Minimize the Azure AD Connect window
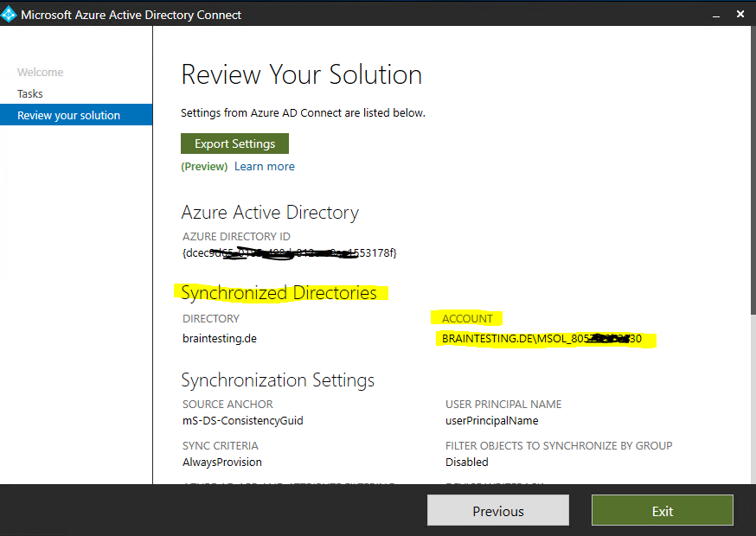 716,16
